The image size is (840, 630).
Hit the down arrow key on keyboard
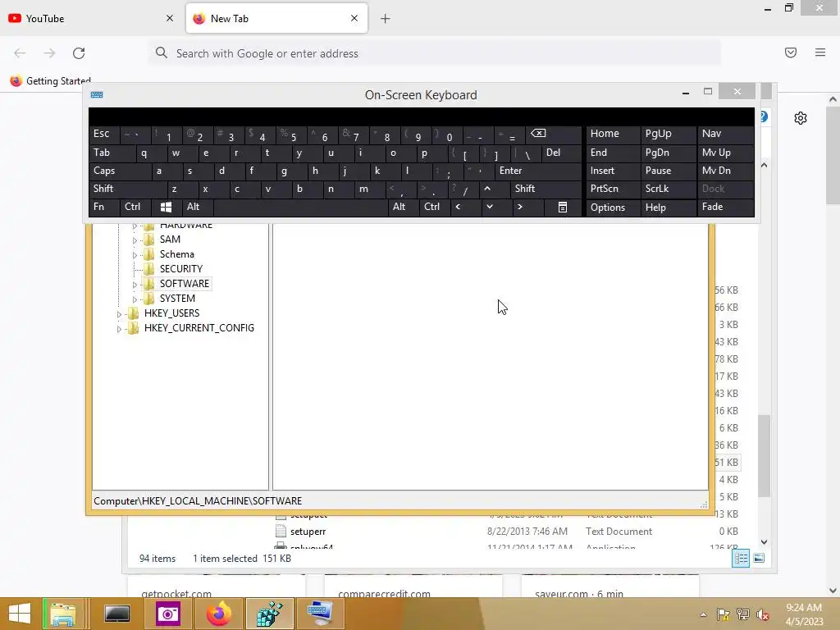489,207
